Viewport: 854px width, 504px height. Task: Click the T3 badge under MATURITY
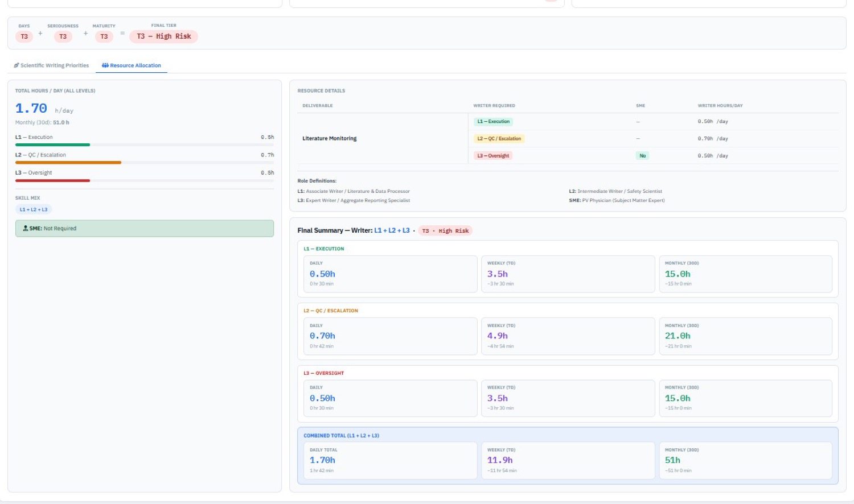(x=104, y=36)
